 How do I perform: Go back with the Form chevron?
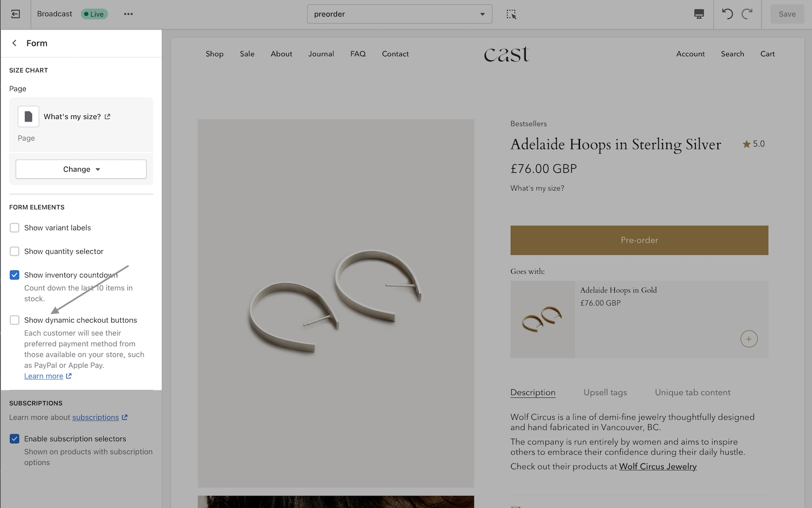pos(15,43)
